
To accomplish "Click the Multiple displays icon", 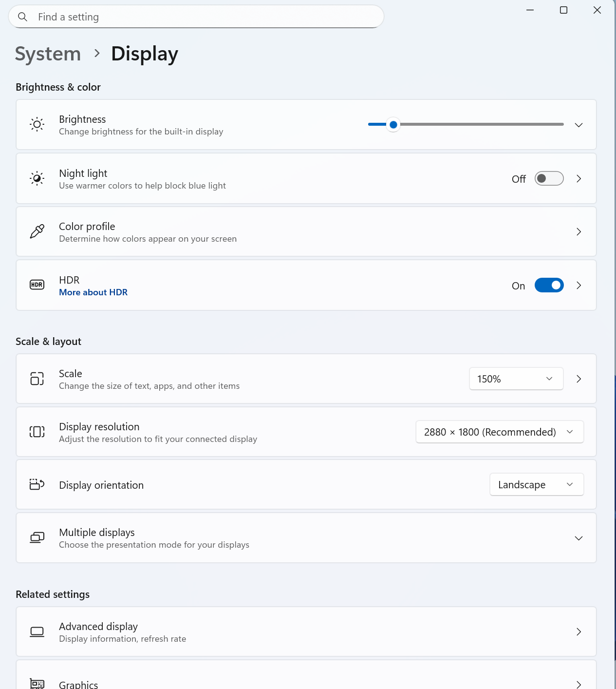I will 37,538.
